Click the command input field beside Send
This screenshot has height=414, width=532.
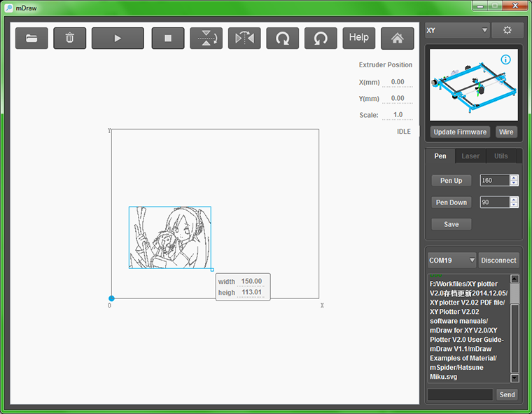click(460, 394)
